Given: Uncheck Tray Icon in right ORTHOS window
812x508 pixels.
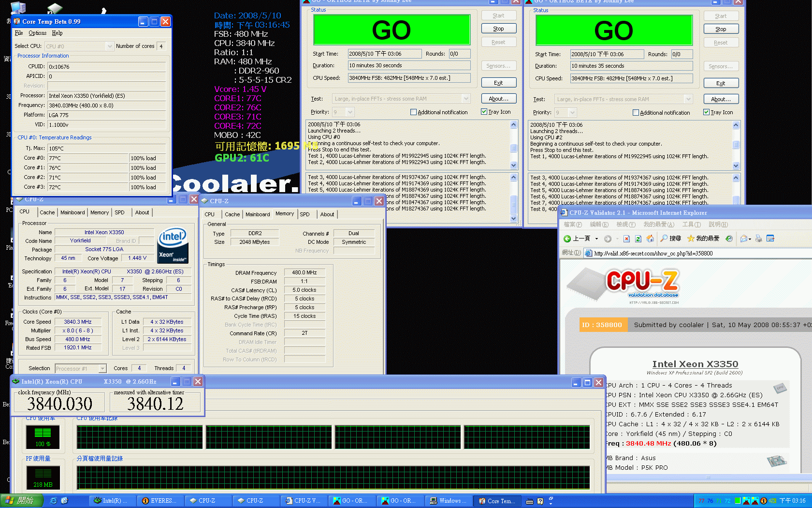Looking at the screenshot, I should 706,112.
